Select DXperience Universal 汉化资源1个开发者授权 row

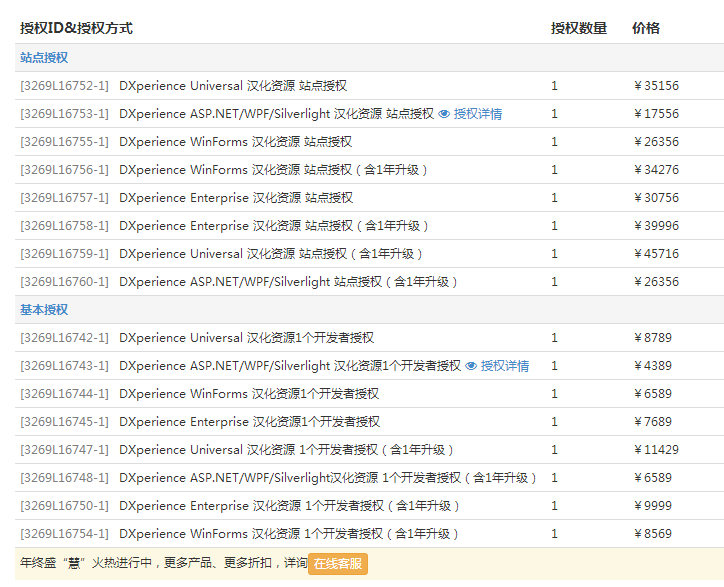246,338
